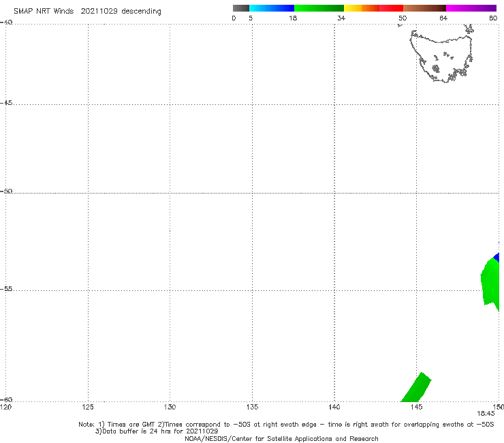Click the 'SMAP NRT Winds 20211029 descending' title
Viewport: 504px width, 443px height.
click(87, 12)
